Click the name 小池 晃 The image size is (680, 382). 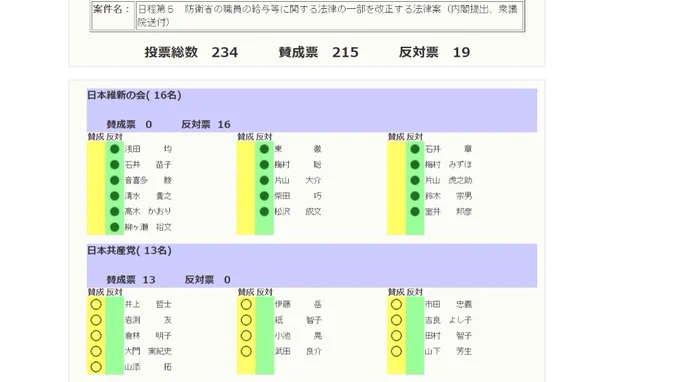click(298, 336)
